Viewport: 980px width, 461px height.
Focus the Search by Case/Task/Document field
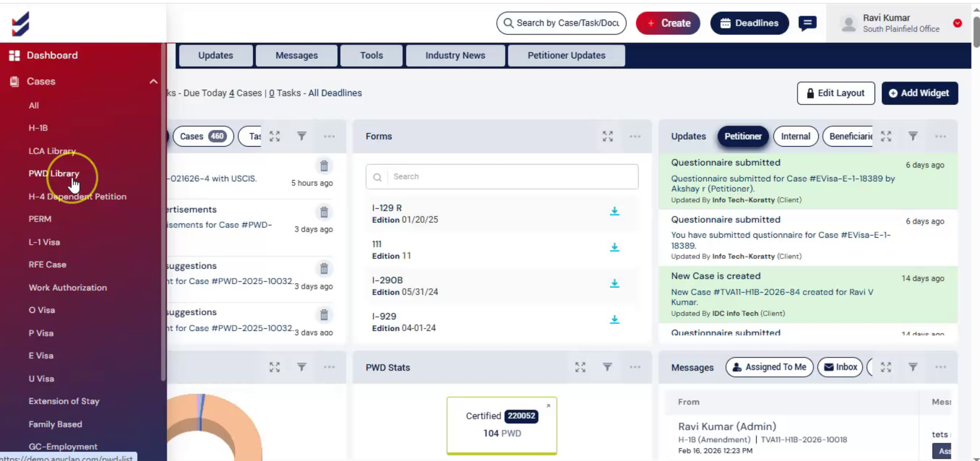point(561,23)
